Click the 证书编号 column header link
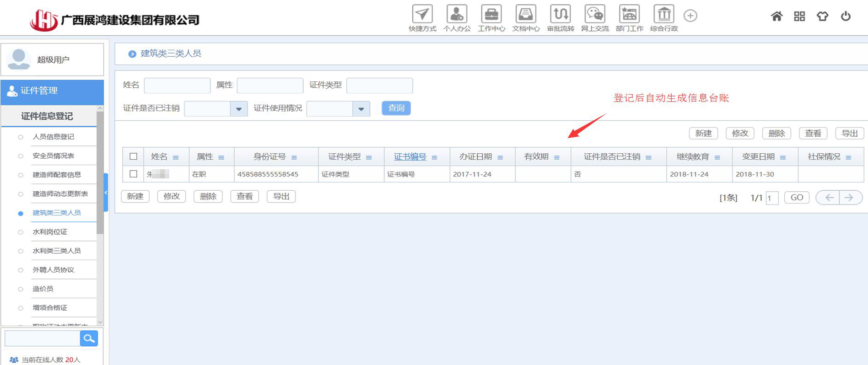868x365 pixels. 410,157
